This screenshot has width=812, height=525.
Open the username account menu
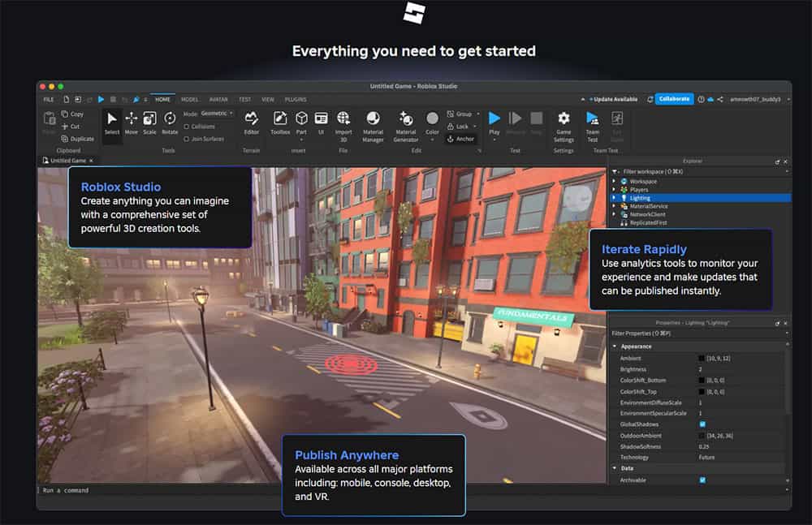[758, 100]
